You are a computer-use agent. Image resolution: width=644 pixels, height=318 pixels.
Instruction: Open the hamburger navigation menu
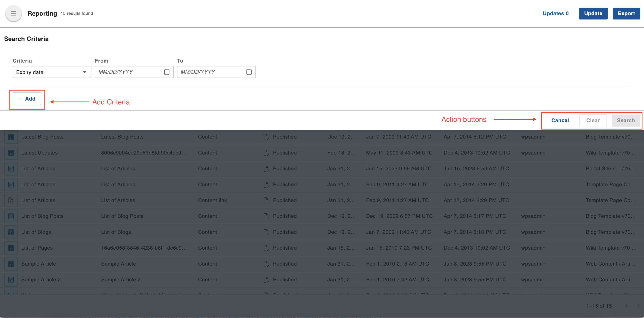(13, 13)
